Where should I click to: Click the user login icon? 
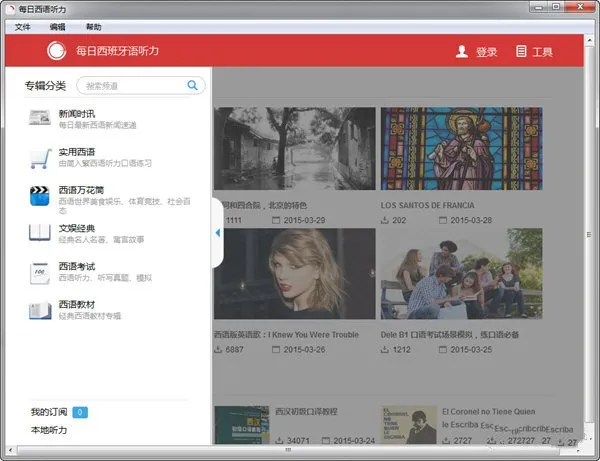[461, 52]
